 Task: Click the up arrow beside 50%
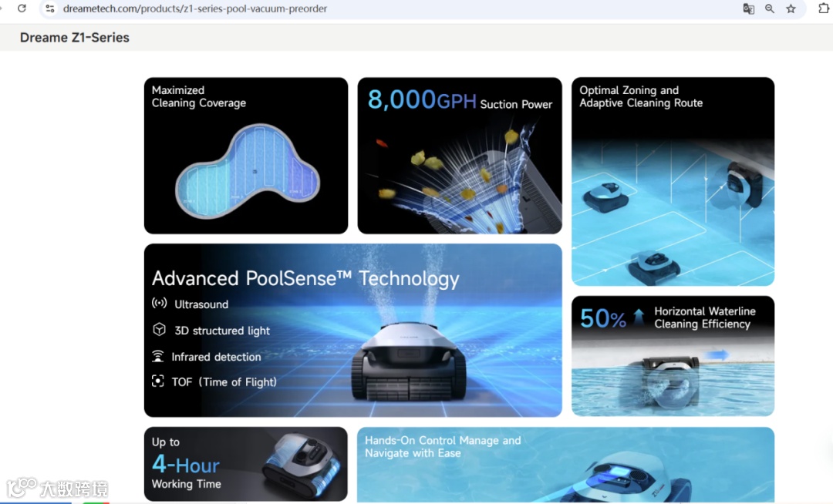[639, 318]
